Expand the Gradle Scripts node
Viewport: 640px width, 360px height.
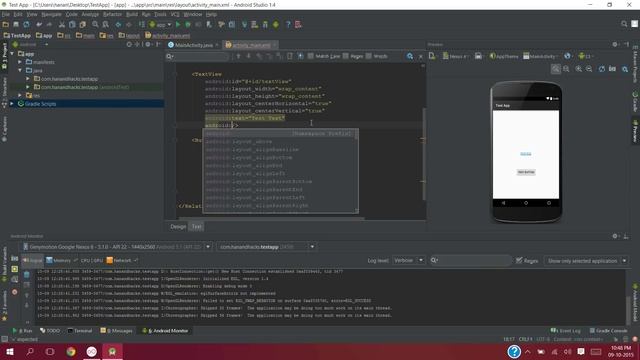pyautogui.click(x=12, y=104)
